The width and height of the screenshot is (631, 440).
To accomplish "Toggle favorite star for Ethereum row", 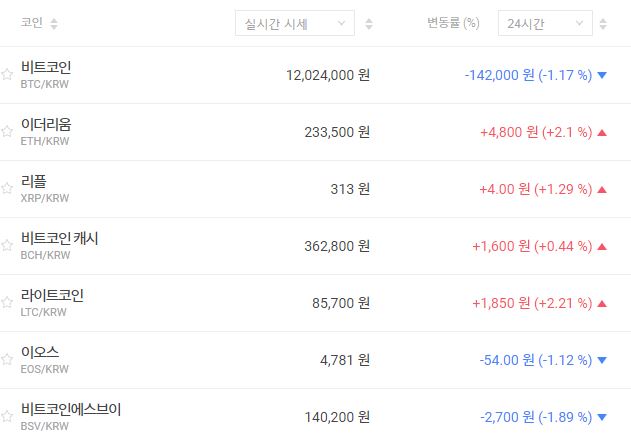I will coord(7,132).
